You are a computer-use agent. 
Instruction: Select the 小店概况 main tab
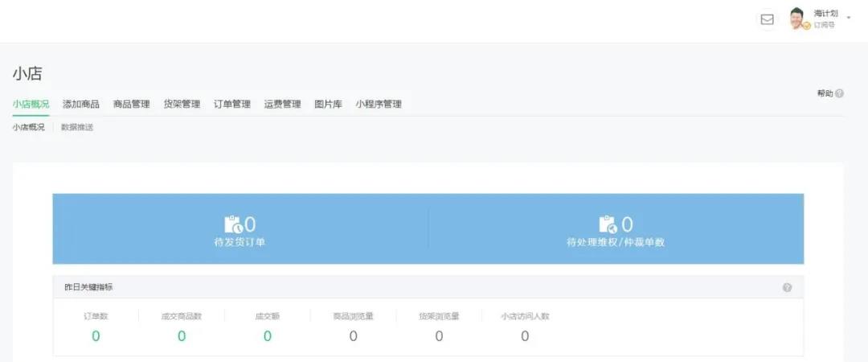(x=31, y=104)
